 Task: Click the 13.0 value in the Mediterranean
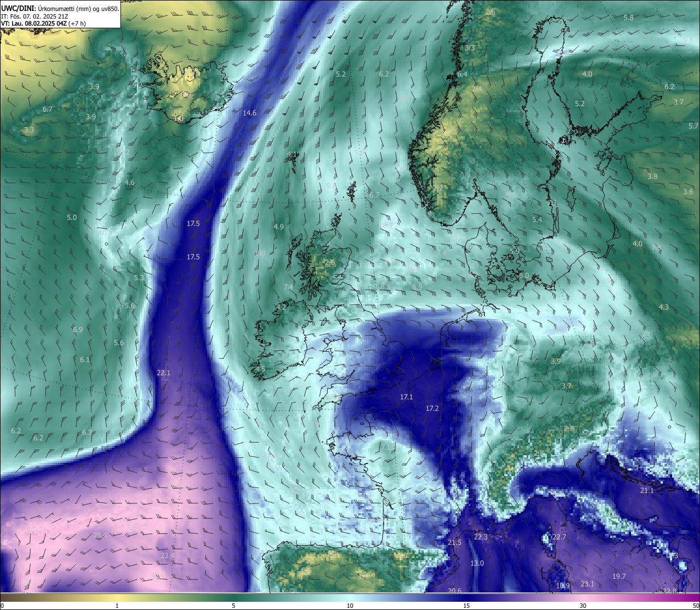click(x=477, y=563)
